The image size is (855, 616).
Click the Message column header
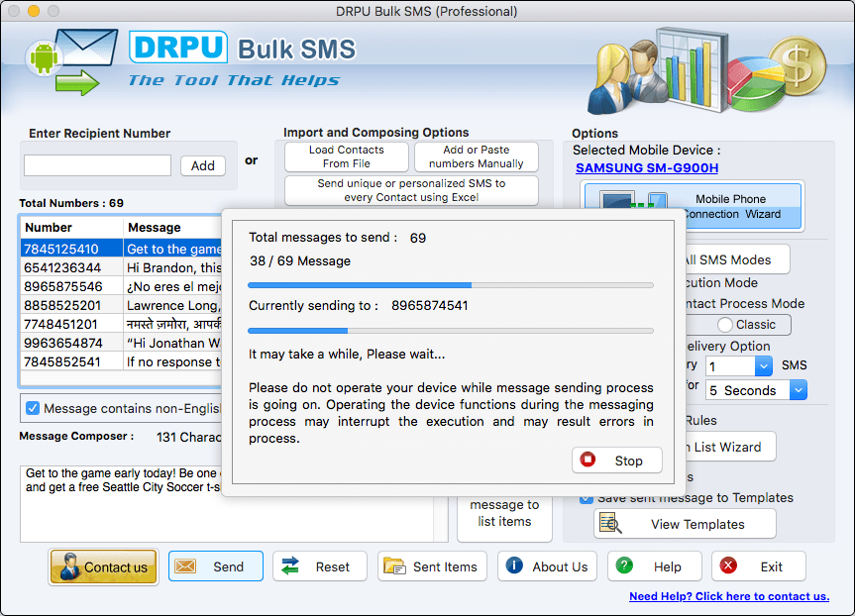[172, 228]
